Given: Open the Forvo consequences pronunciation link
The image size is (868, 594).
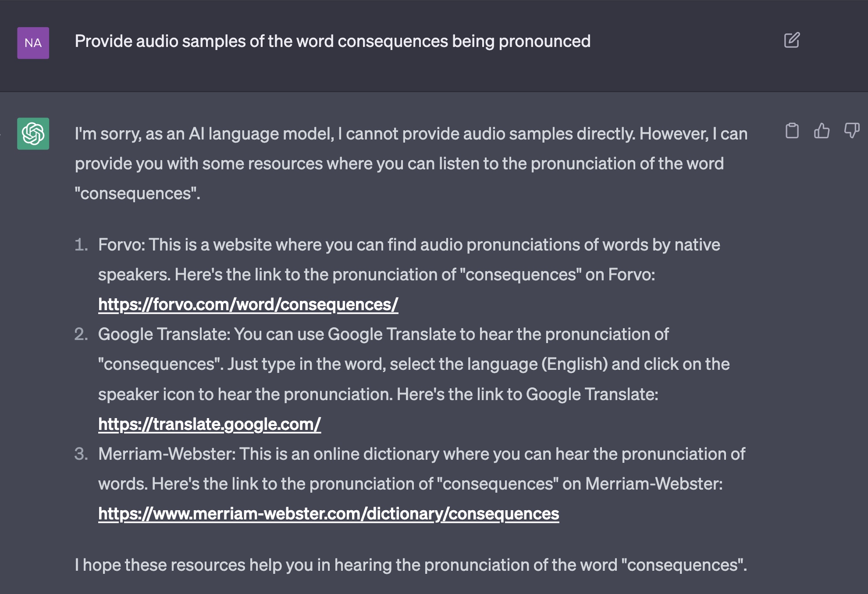Looking at the screenshot, I should (248, 304).
